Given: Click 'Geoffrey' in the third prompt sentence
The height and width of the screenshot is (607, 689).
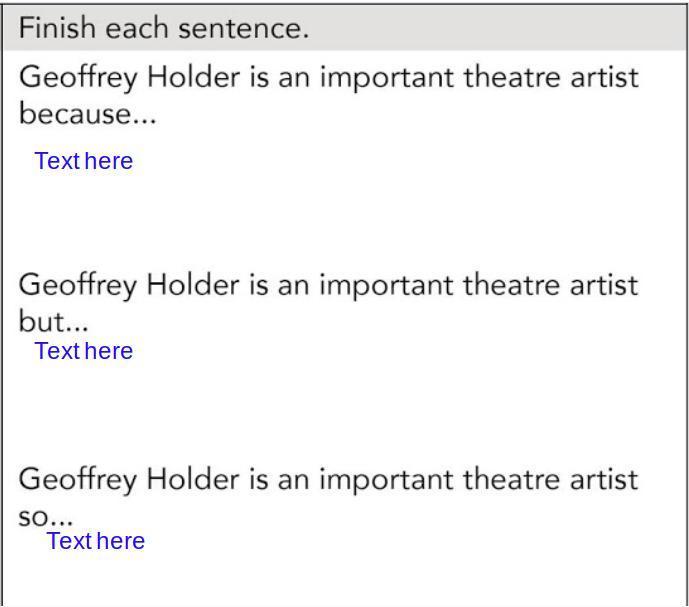Looking at the screenshot, I should point(78,480).
